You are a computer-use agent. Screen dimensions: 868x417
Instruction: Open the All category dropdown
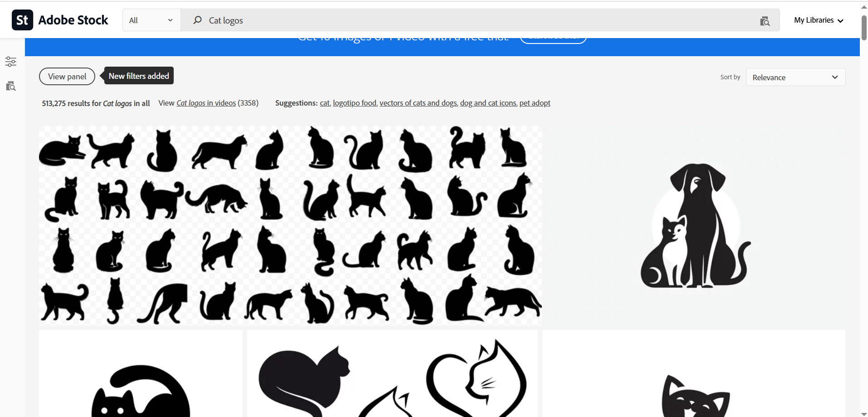pyautogui.click(x=151, y=20)
